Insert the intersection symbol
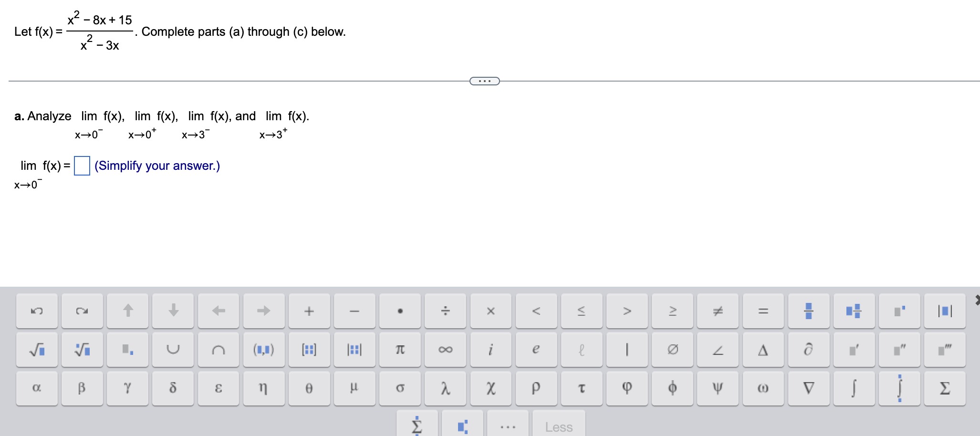The height and width of the screenshot is (436, 980). pos(219,350)
